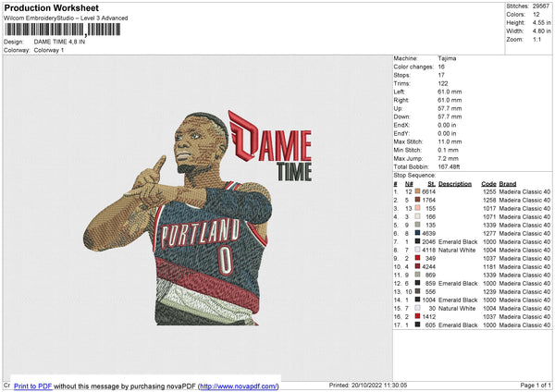Click the Up value '57.7 mm'

pyautogui.click(x=450, y=108)
